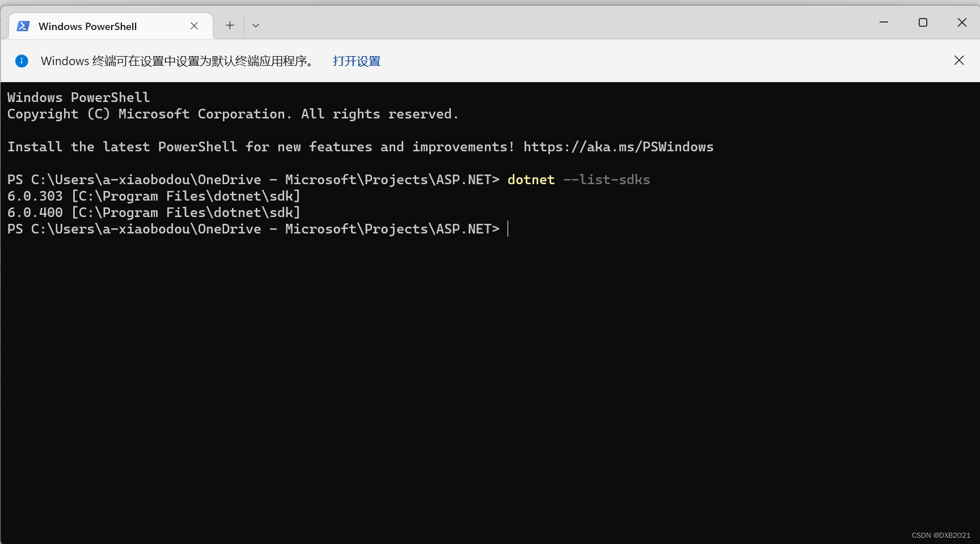Viewport: 980px width, 544px height.
Task: Maximize the terminal window
Action: tap(923, 23)
